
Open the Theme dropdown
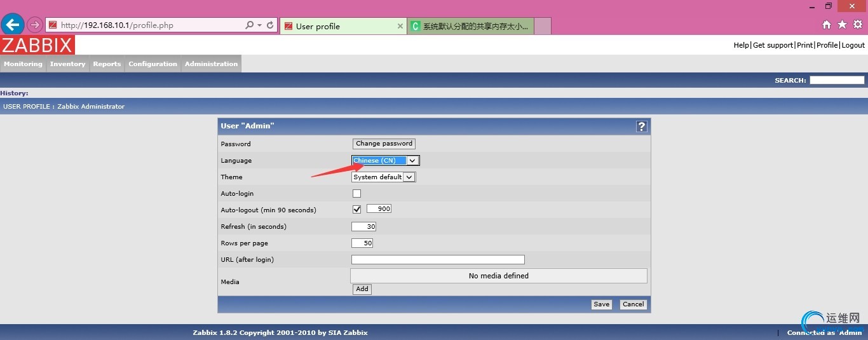click(383, 177)
